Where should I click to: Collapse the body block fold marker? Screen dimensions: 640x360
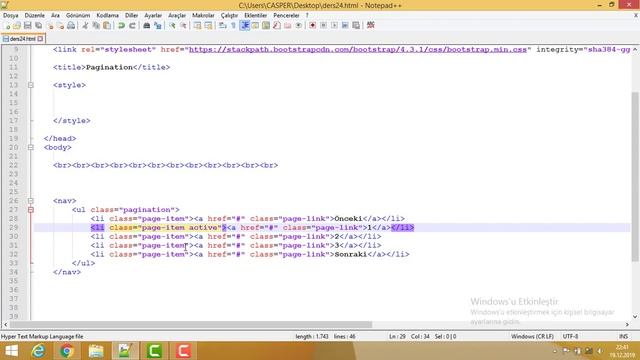click(31, 147)
